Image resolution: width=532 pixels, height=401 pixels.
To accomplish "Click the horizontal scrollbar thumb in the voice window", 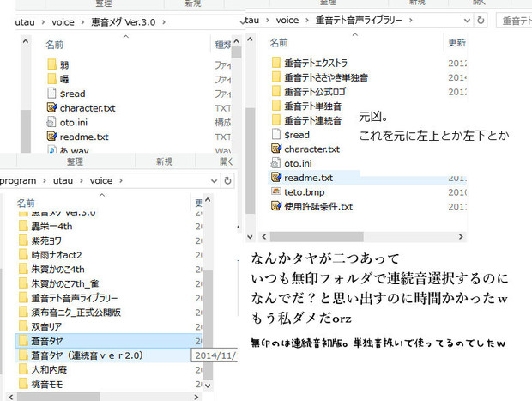I will coord(58,397).
